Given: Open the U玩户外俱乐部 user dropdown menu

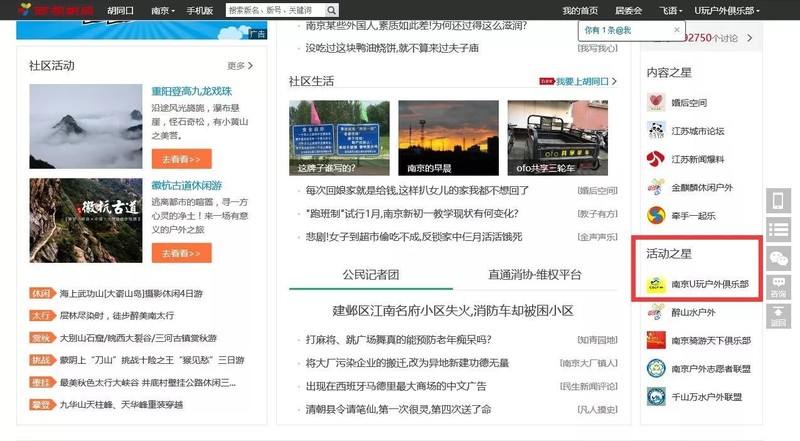Looking at the screenshot, I should pyautogui.click(x=746, y=10).
